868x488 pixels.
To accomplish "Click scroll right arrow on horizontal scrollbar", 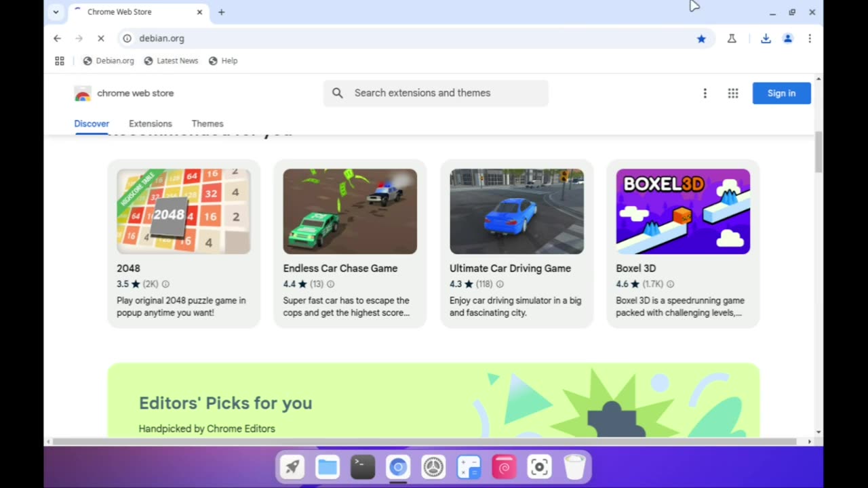I will 809,442.
